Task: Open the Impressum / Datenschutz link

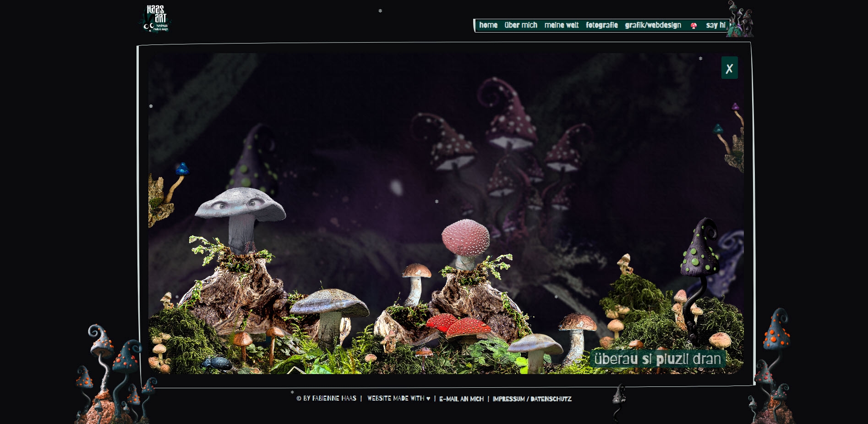Action: pos(532,399)
